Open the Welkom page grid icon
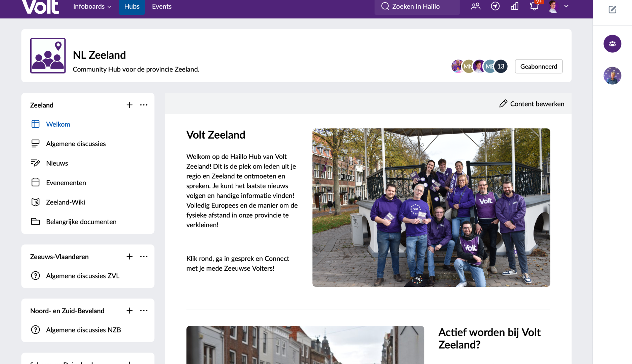 36,124
